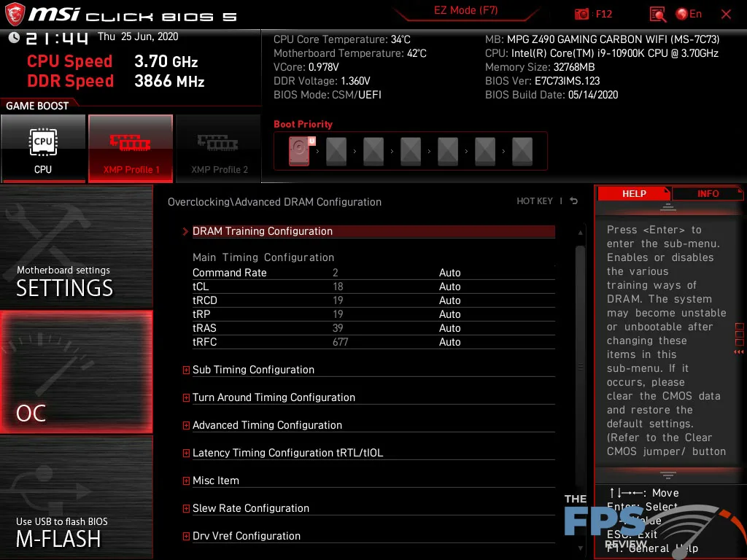
Task: Set tRP Auto value field
Action: point(449,314)
